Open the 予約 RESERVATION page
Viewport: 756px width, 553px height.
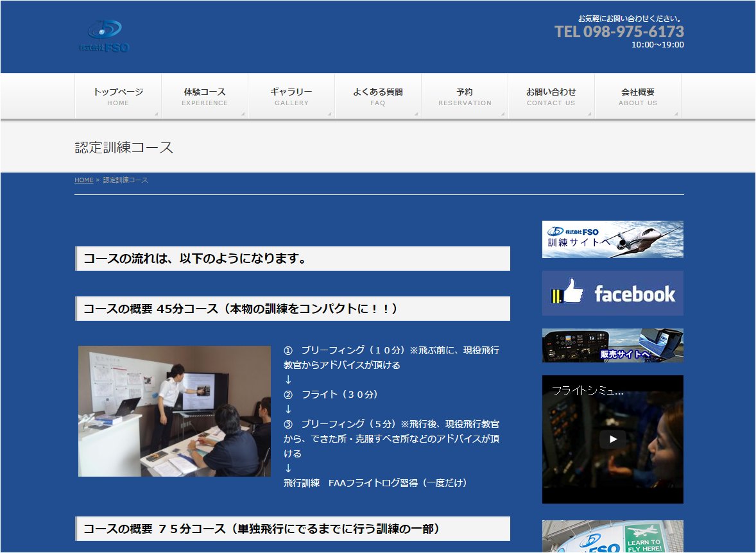[465, 96]
